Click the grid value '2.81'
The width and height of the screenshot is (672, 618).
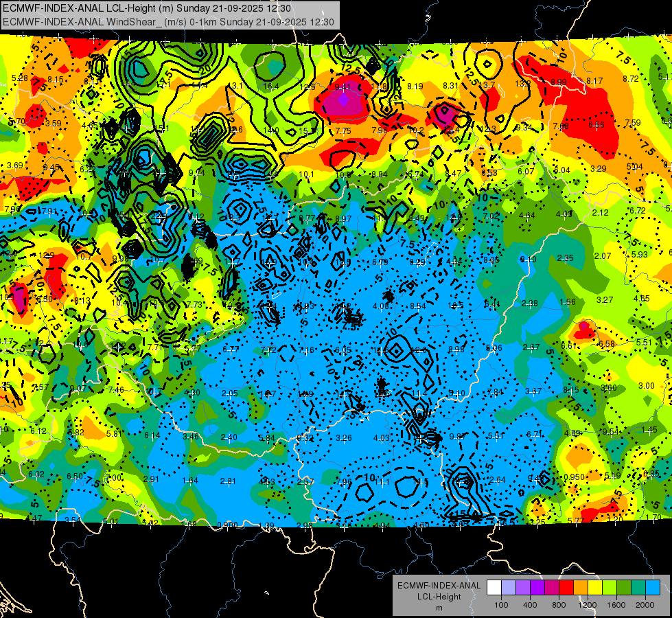pos(228,481)
